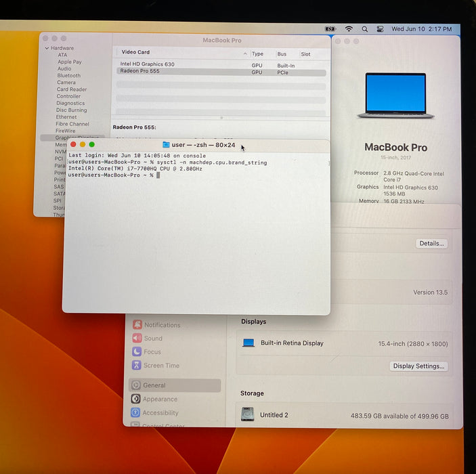The image size is (476, 474).
Task: Select Controller in hardware list
Action: click(x=68, y=96)
